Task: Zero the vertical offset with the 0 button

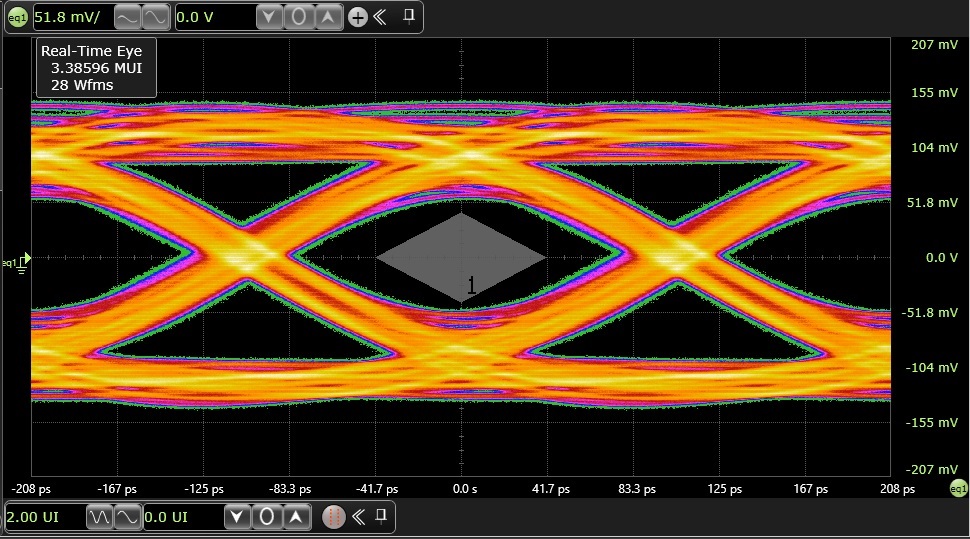Action: pyautogui.click(x=297, y=17)
